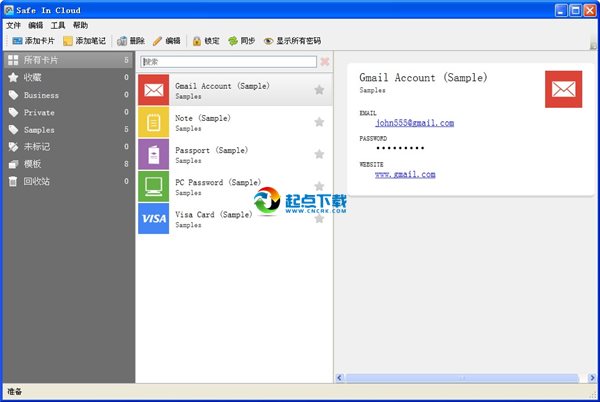Toggle Show All Passwords (显示所有密码) eye icon

(x=269, y=41)
